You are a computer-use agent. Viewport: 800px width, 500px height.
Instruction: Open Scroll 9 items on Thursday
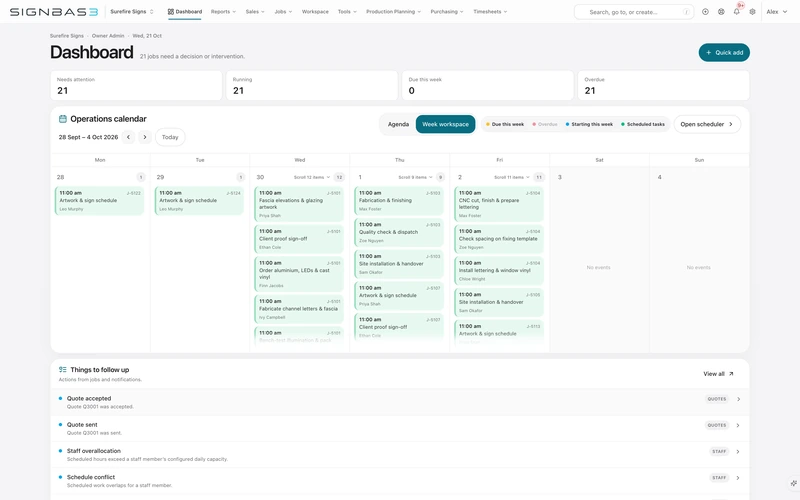(415, 177)
